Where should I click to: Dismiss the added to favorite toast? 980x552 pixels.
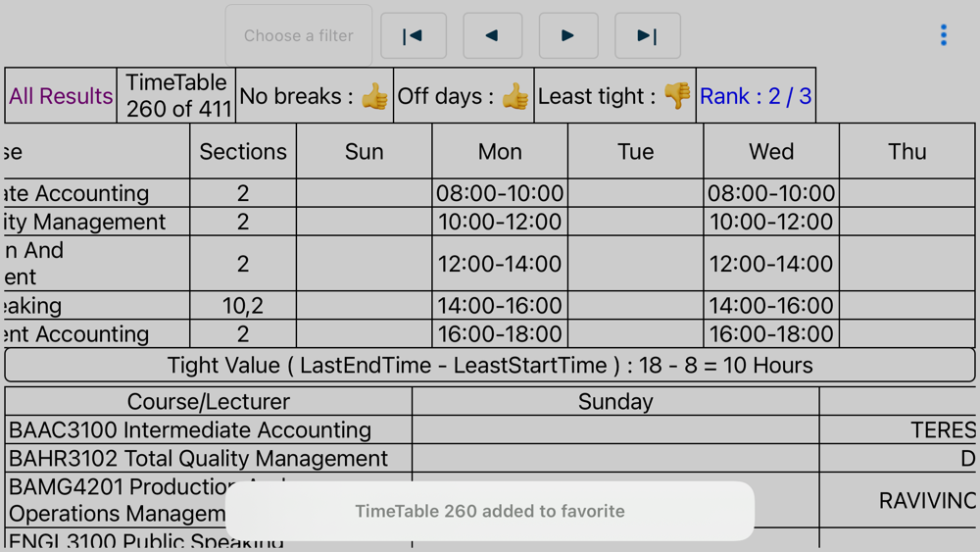pyautogui.click(x=490, y=511)
